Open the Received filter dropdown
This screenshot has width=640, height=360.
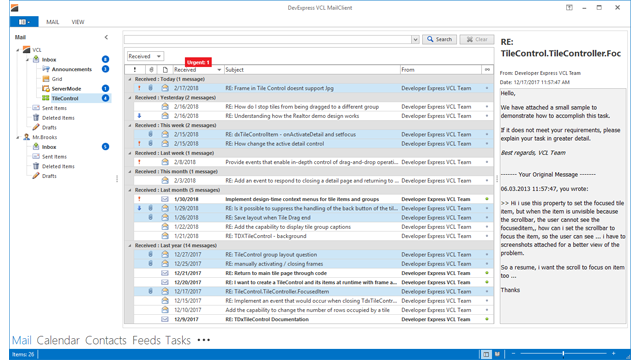[x=145, y=56]
